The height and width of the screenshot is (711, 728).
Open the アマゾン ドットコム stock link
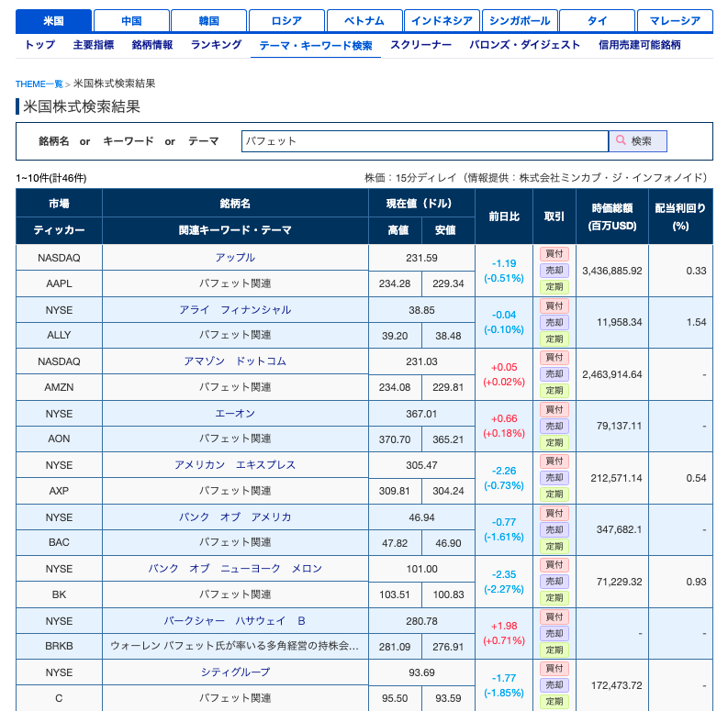coord(235,361)
